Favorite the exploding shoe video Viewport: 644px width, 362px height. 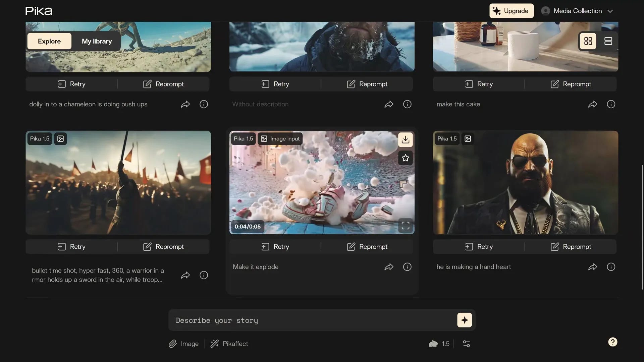click(x=405, y=158)
